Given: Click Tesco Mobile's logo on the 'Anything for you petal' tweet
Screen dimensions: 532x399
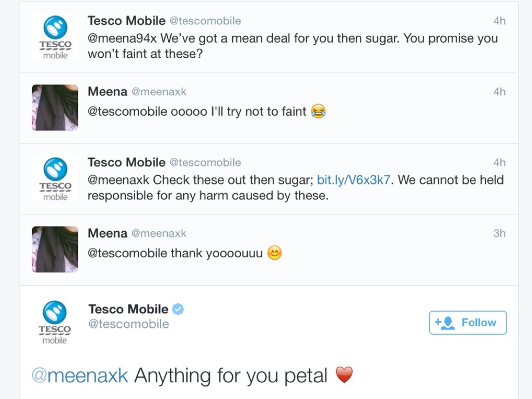Looking at the screenshot, I should point(55,322).
